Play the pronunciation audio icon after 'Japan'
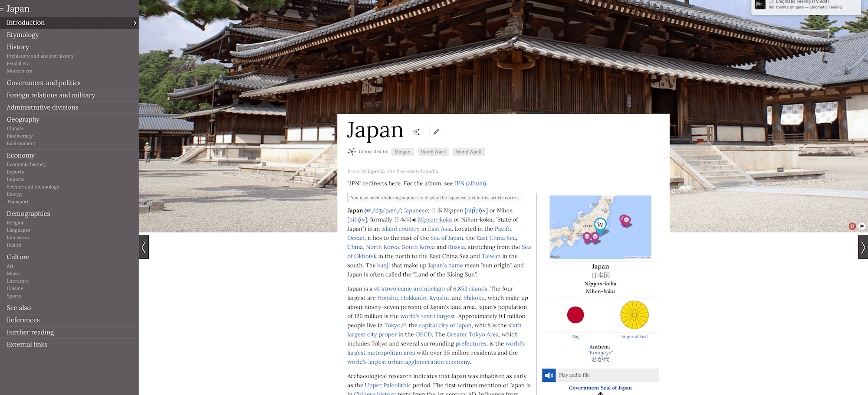The width and height of the screenshot is (868, 395). tap(369, 210)
